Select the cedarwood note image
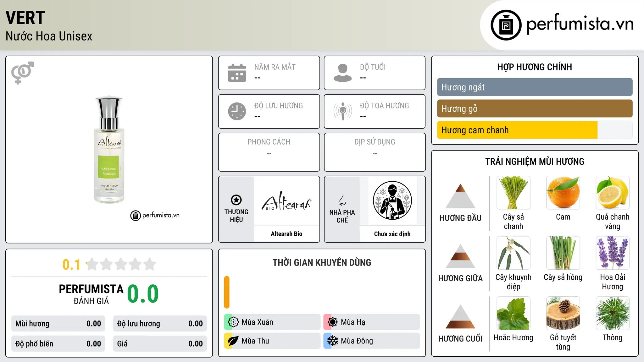This screenshot has height=362, width=644. [563, 313]
